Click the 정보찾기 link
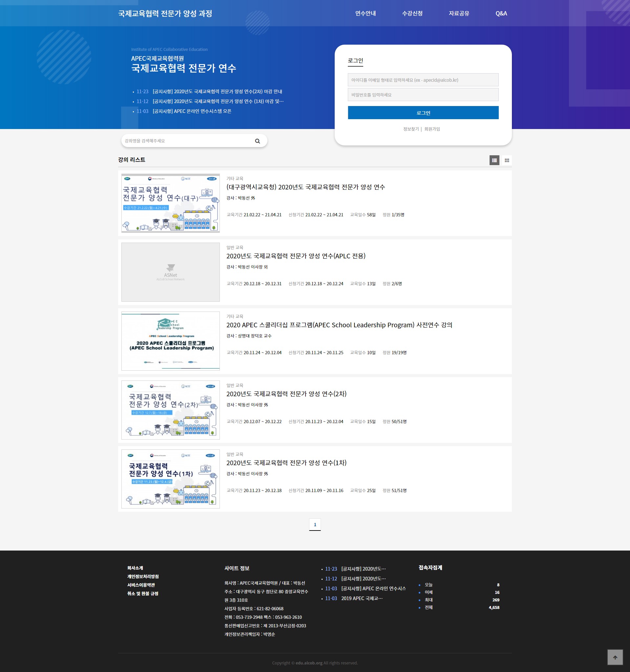The image size is (630, 672). click(411, 129)
